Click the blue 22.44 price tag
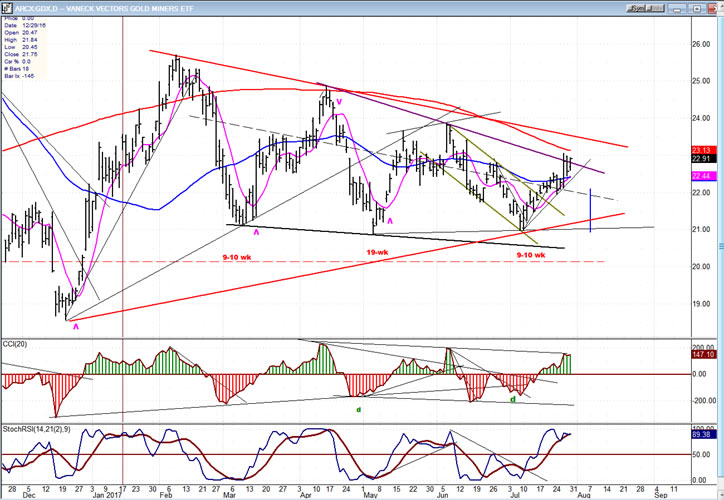Image resolution: width=724 pixels, height=500 pixels. tap(701, 176)
